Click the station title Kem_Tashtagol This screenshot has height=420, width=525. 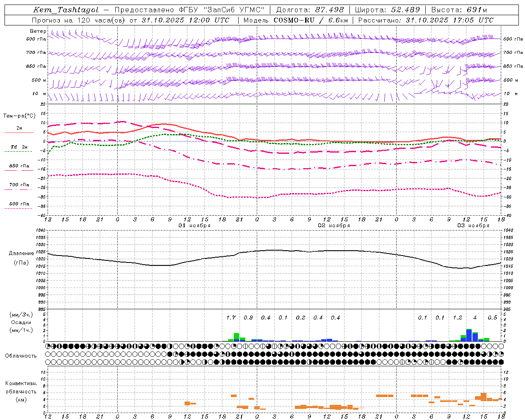[x=66, y=10]
